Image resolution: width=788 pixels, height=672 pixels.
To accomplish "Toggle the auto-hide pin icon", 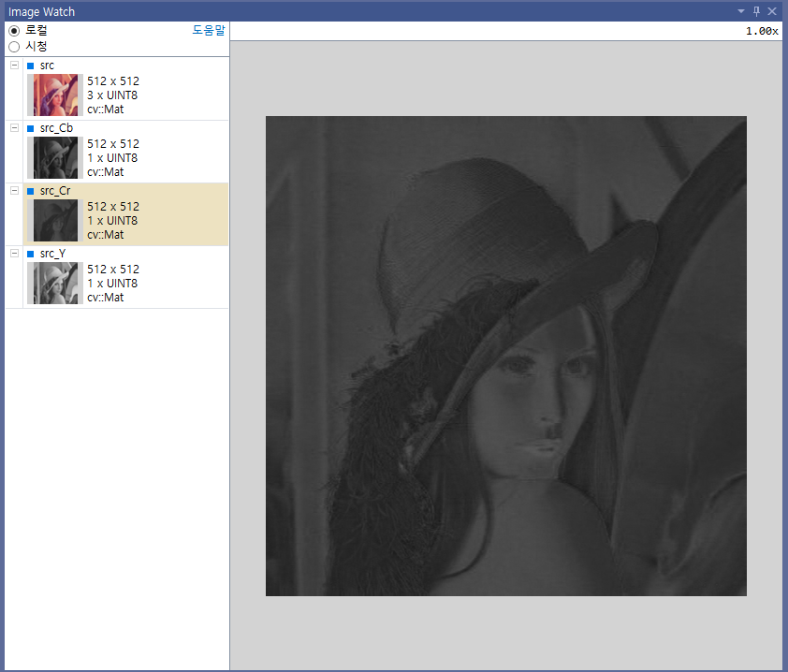I will 756,11.
